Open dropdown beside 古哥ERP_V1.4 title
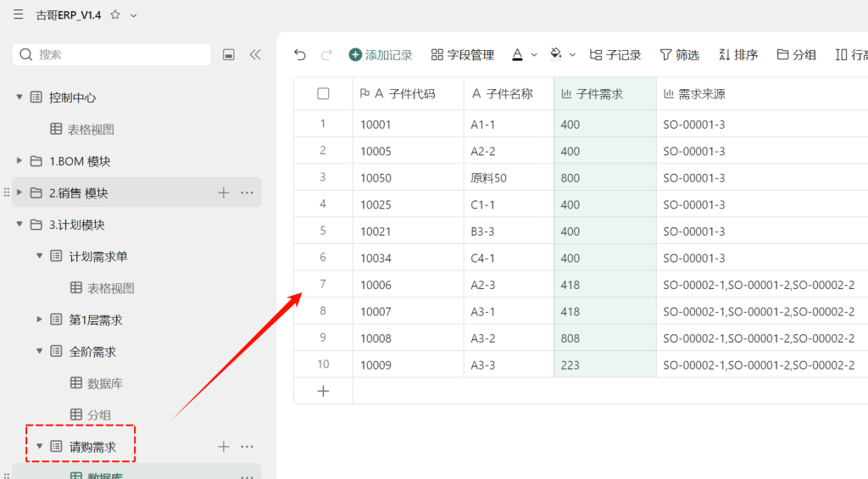The image size is (868, 479). pos(133,15)
